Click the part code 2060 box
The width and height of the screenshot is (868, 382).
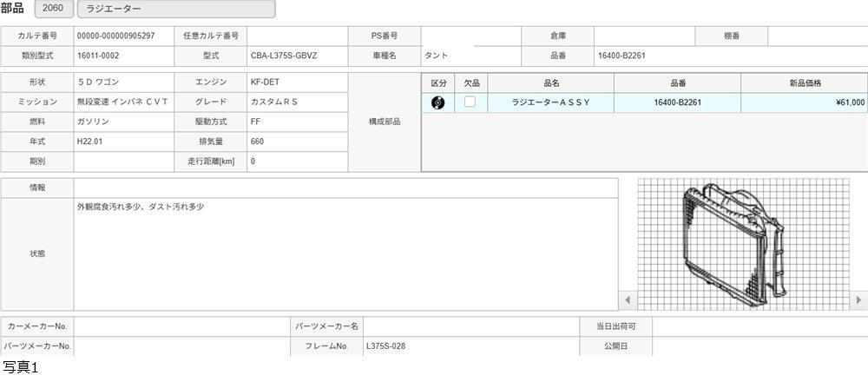[x=53, y=9]
